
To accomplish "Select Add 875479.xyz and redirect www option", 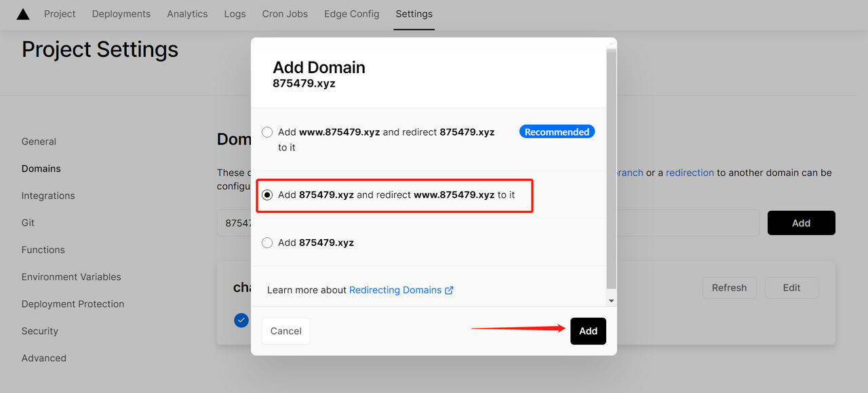I will point(267,195).
